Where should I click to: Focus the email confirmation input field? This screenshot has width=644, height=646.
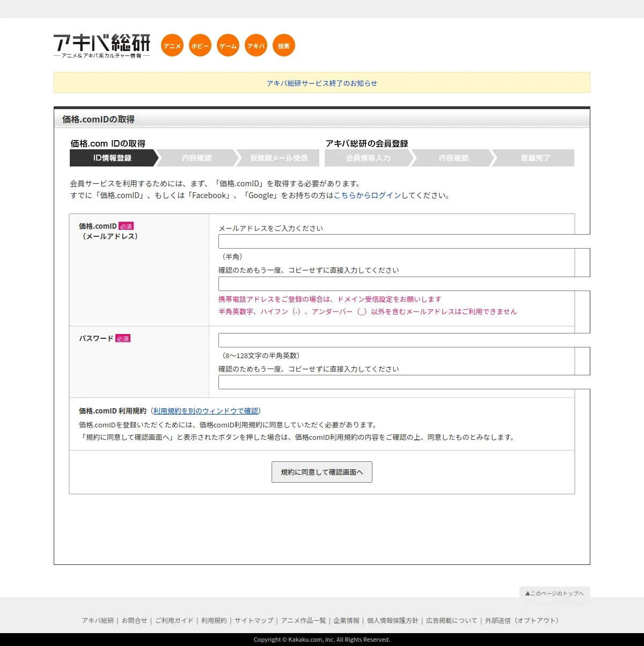click(404, 284)
